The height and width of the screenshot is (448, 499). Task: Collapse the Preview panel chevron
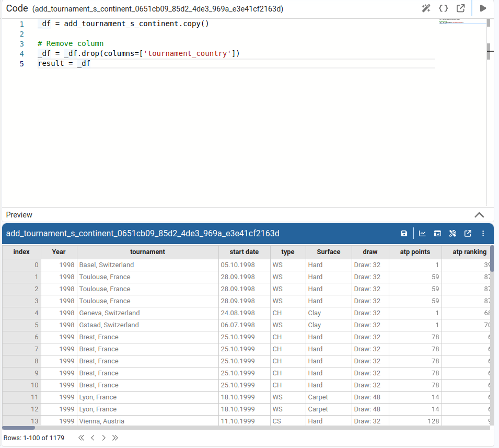click(479, 215)
